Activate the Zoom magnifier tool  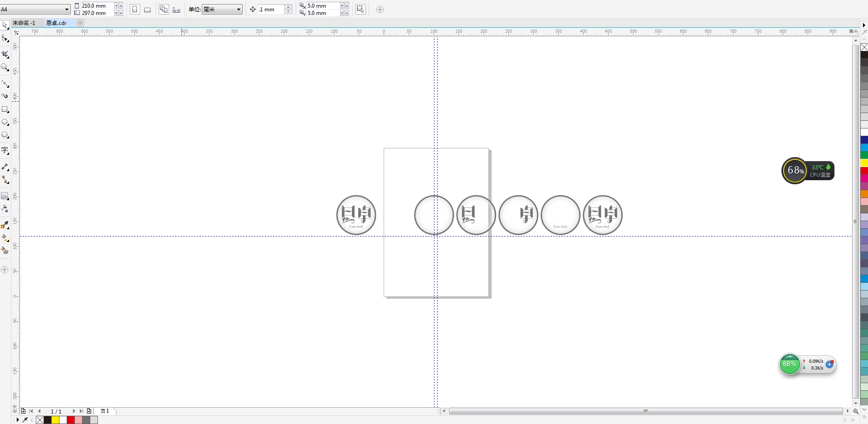[5, 68]
